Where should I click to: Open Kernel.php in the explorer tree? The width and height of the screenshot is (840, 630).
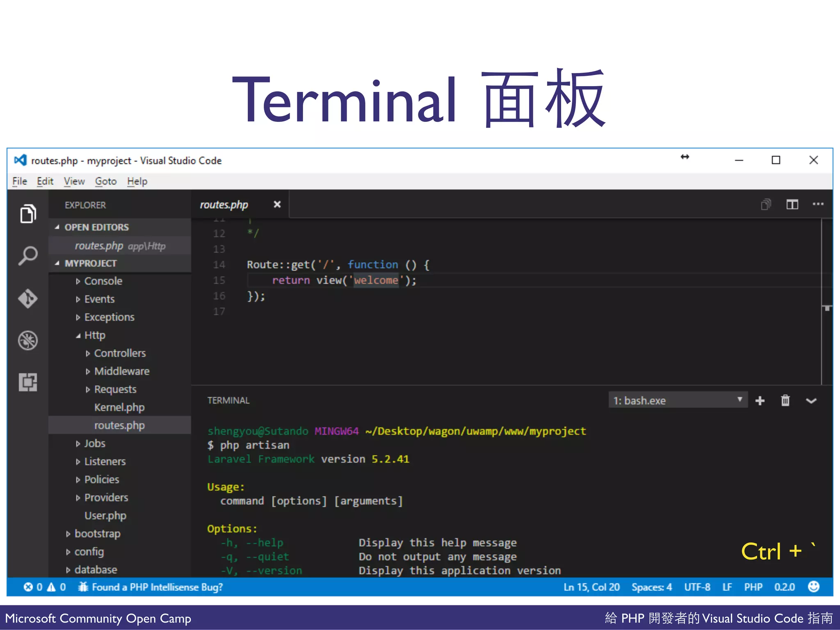pos(119,407)
